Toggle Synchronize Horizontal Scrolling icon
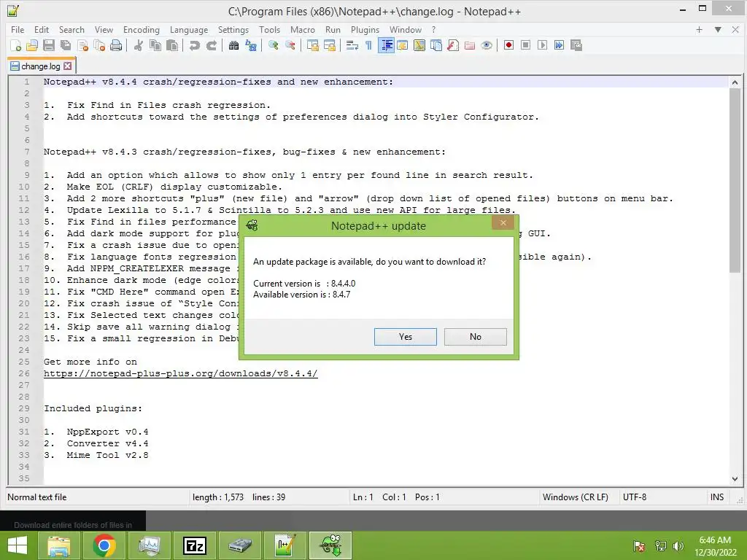747x560 pixels. tap(329, 45)
